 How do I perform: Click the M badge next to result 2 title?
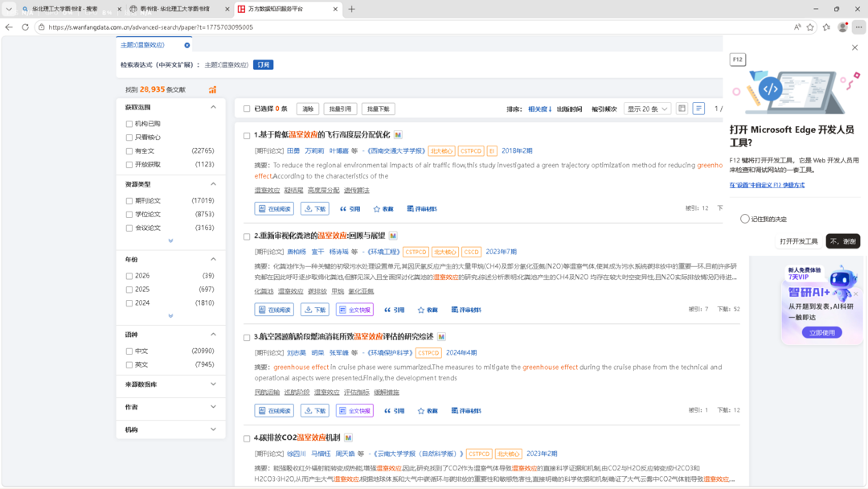[x=393, y=236]
